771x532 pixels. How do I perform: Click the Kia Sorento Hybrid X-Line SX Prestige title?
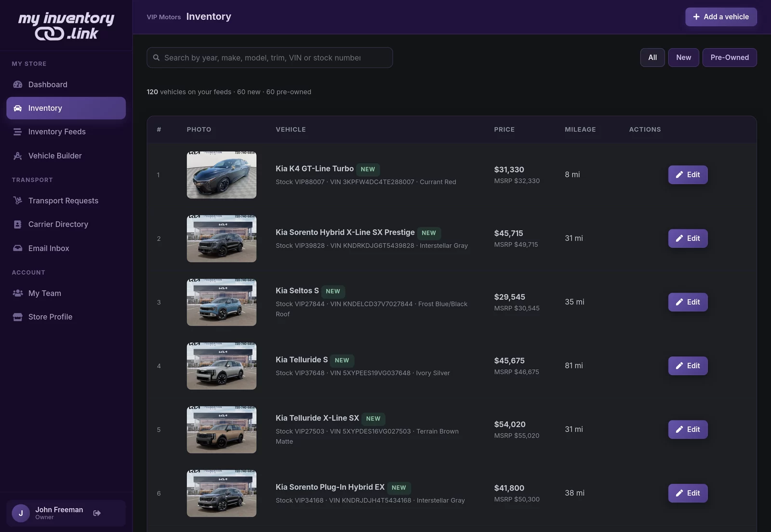click(x=345, y=232)
